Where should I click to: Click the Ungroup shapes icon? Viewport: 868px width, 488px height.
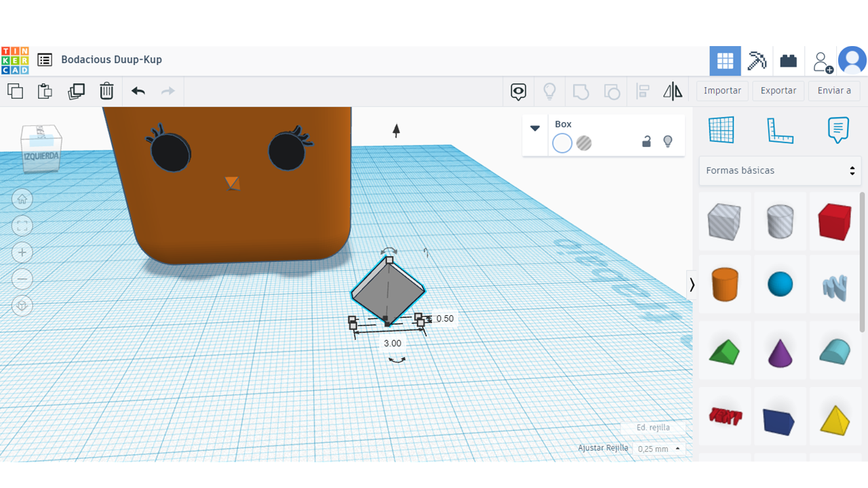(x=612, y=91)
